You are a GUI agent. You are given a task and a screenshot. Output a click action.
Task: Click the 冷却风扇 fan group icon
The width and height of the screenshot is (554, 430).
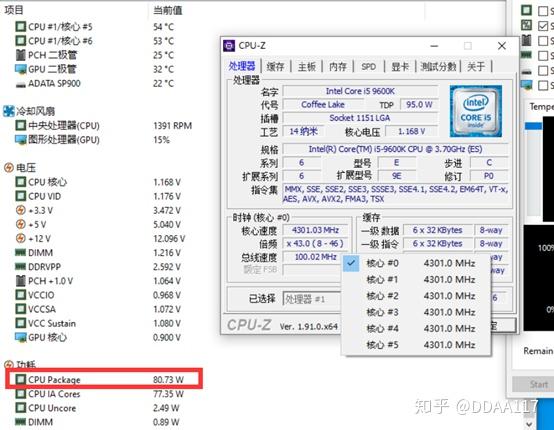(x=9, y=111)
